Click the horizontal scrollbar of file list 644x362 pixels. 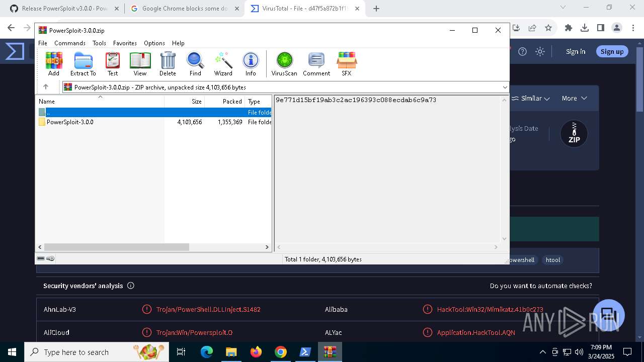click(116, 247)
